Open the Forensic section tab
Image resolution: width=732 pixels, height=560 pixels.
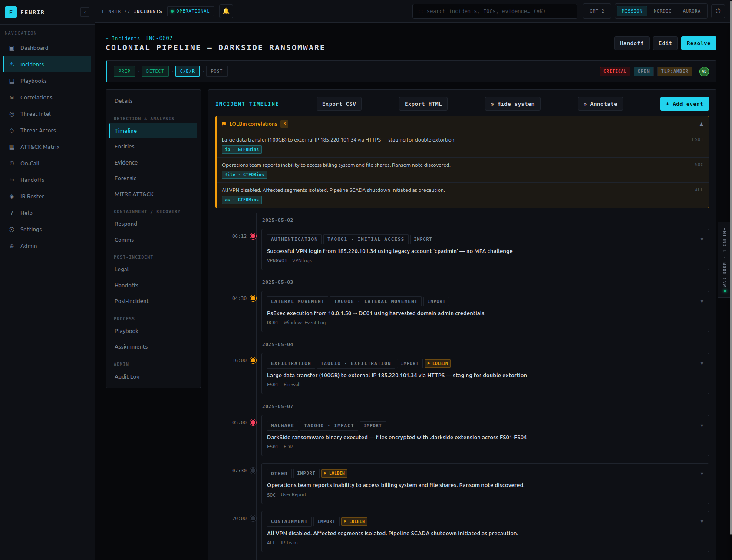click(153, 178)
